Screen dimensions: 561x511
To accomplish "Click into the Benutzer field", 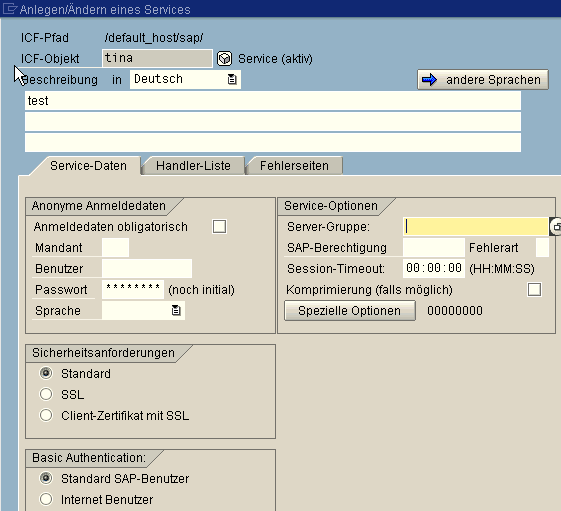I will 147,269.
